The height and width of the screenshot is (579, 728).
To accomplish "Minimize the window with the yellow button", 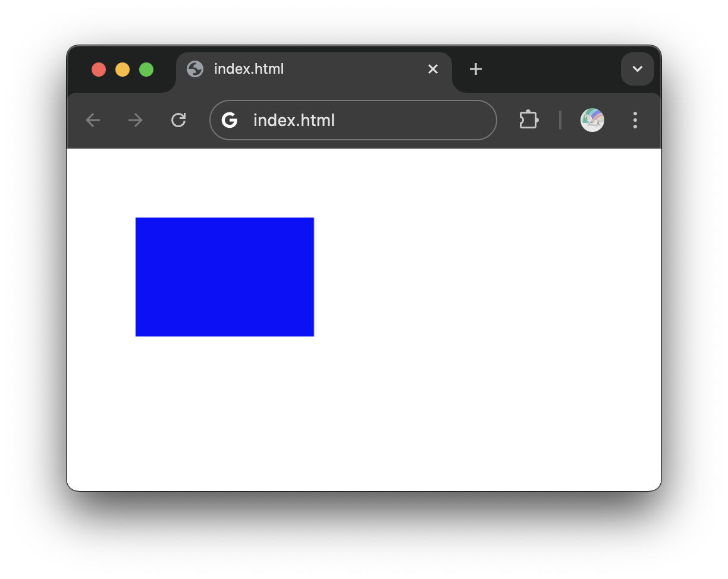I will pos(123,70).
